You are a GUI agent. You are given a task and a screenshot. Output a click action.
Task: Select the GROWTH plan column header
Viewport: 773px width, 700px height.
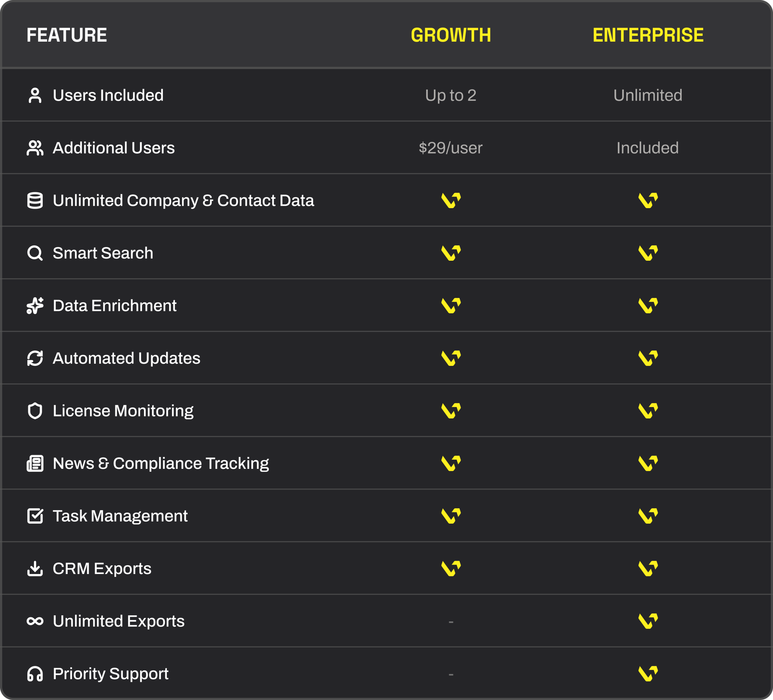coord(451,35)
